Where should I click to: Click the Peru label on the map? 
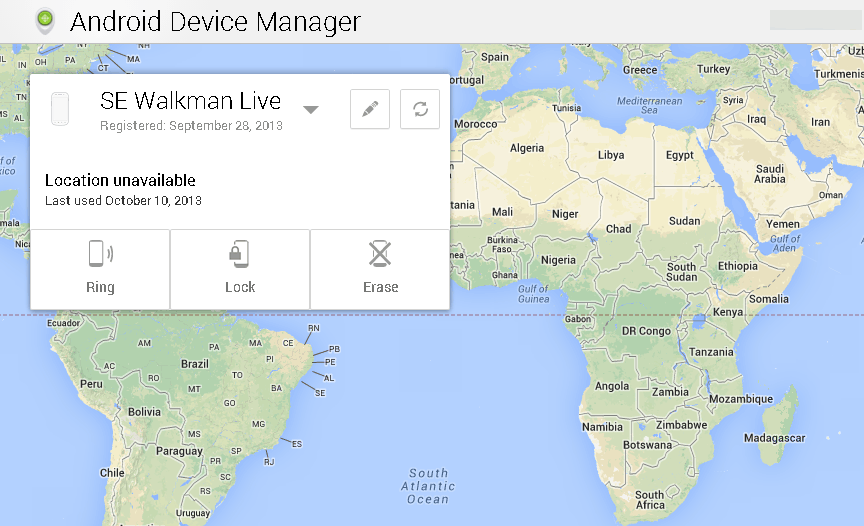pos(91,384)
